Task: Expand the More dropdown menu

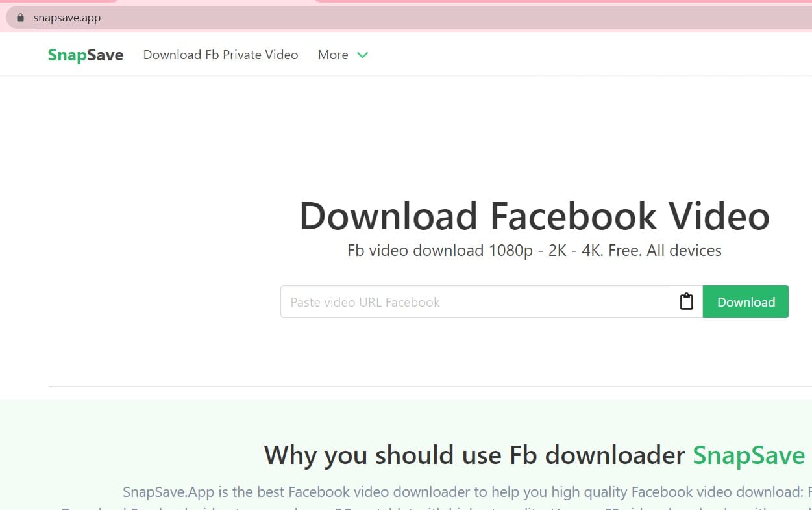Action: tap(343, 55)
